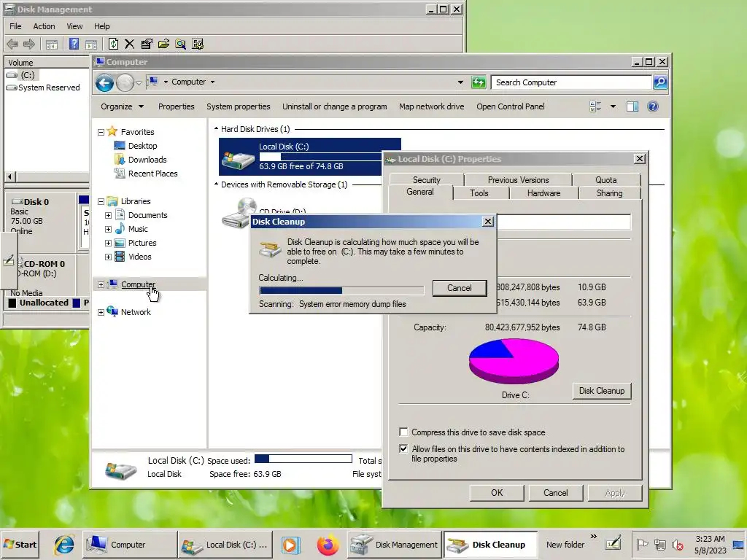The width and height of the screenshot is (747, 560).
Task: Expand the Pictures library node
Action: coord(108,243)
